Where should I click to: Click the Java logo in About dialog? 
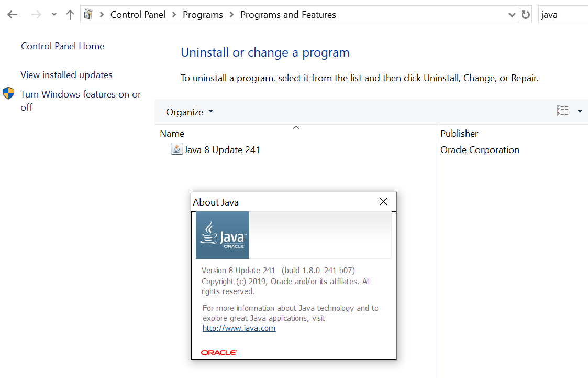(x=223, y=235)
